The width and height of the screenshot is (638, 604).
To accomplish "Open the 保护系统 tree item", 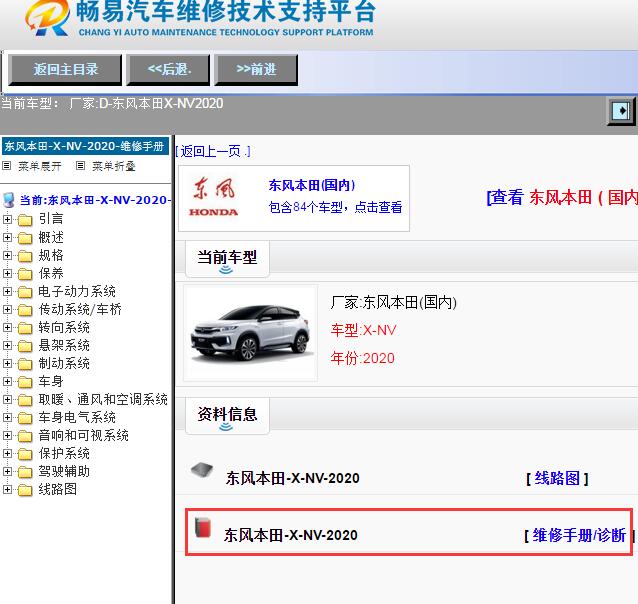I will 64,453.
